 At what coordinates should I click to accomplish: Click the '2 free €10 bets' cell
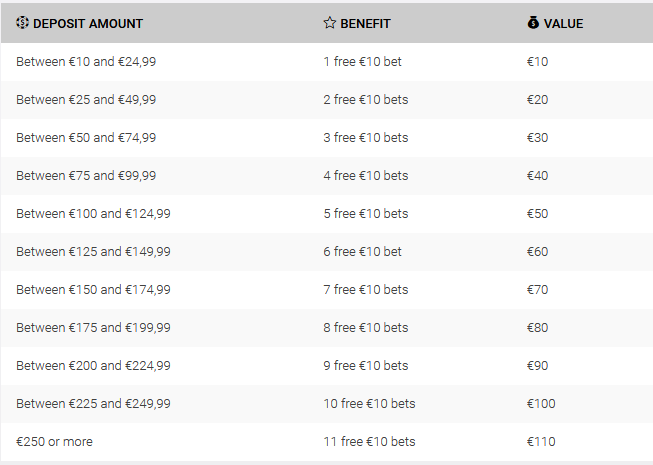pos(366,99)
